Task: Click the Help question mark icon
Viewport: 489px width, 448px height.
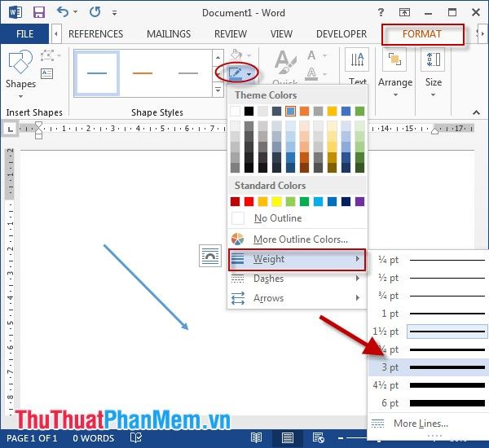Action: coord(380,12)
